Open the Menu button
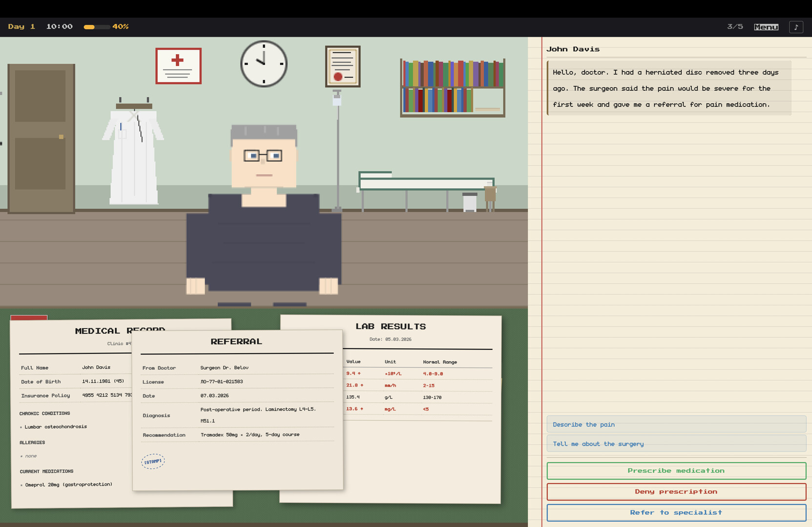 tap(766, 27)
